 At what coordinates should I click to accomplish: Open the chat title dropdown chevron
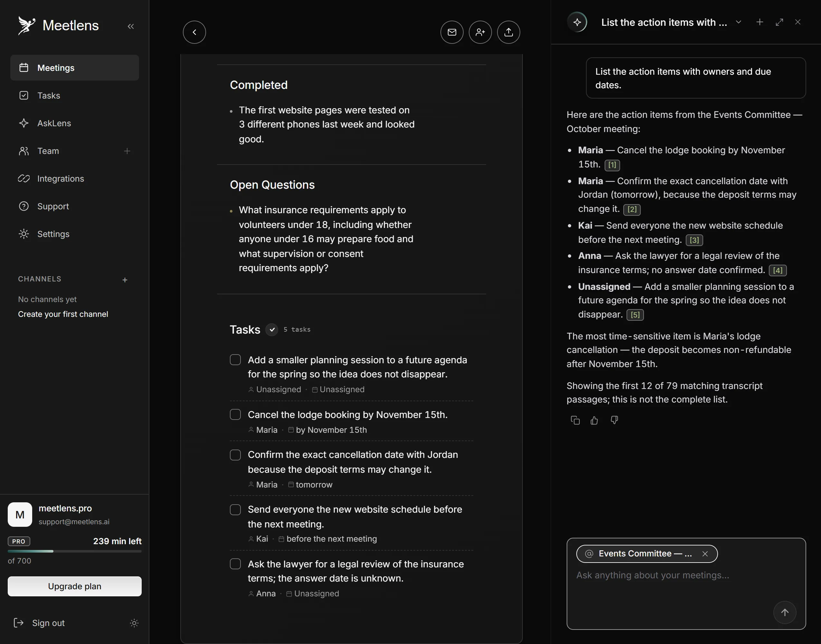pyautogui.click(x=739, y=22)
